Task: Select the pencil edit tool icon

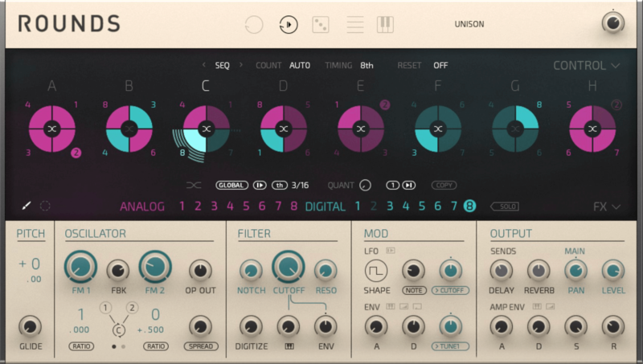Action: 27,206
